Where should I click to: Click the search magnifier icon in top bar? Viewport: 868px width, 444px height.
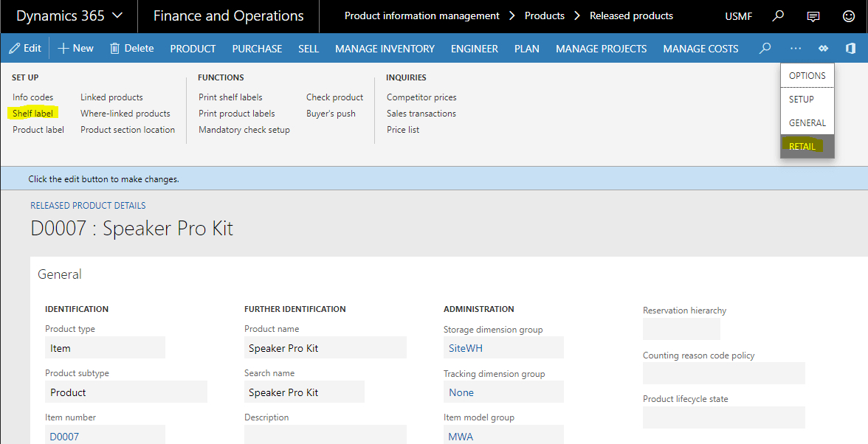pos(778,15)
